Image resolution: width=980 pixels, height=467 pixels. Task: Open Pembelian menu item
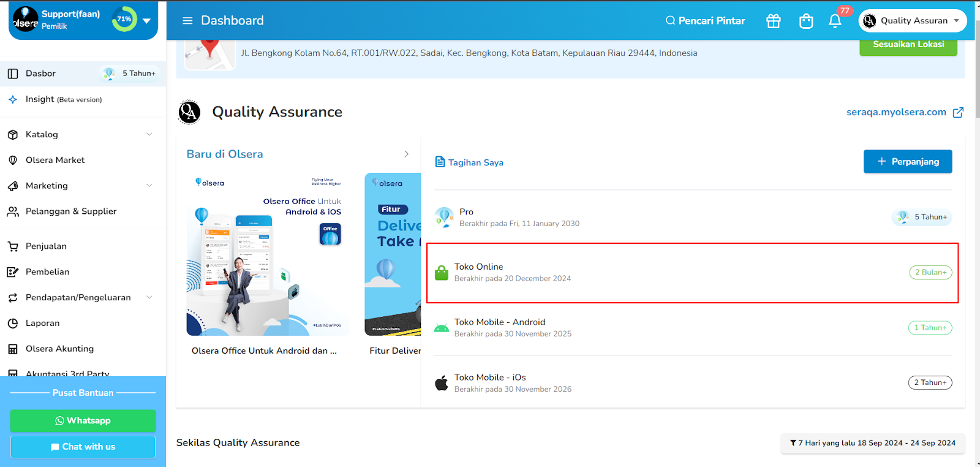(x=83, y=272)
